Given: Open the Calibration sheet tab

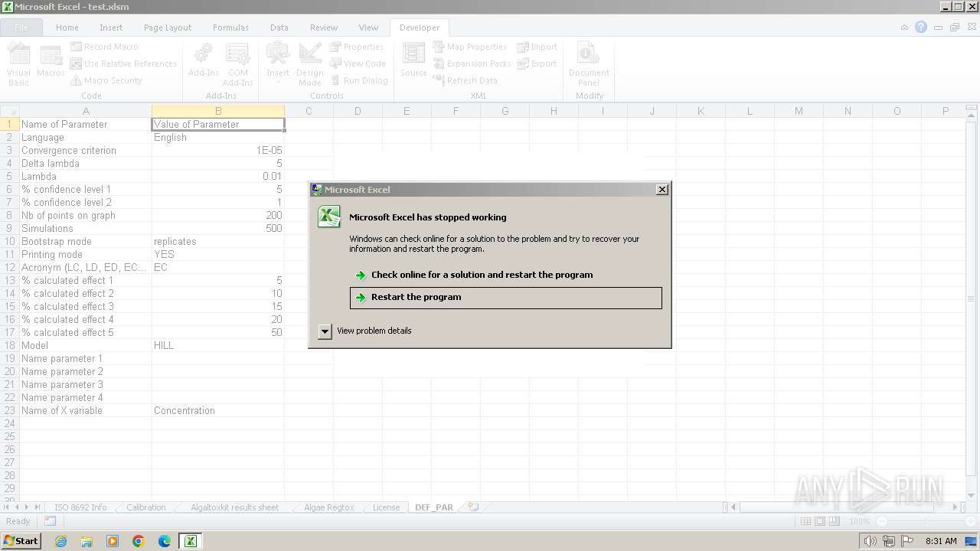Looking at the screenshot, I should [145, 507].
